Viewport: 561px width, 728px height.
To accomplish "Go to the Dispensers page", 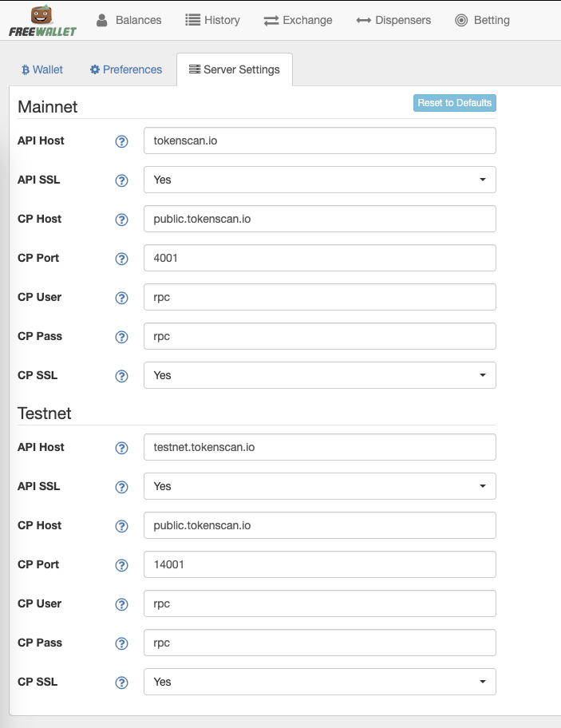I will pos(393,21).
